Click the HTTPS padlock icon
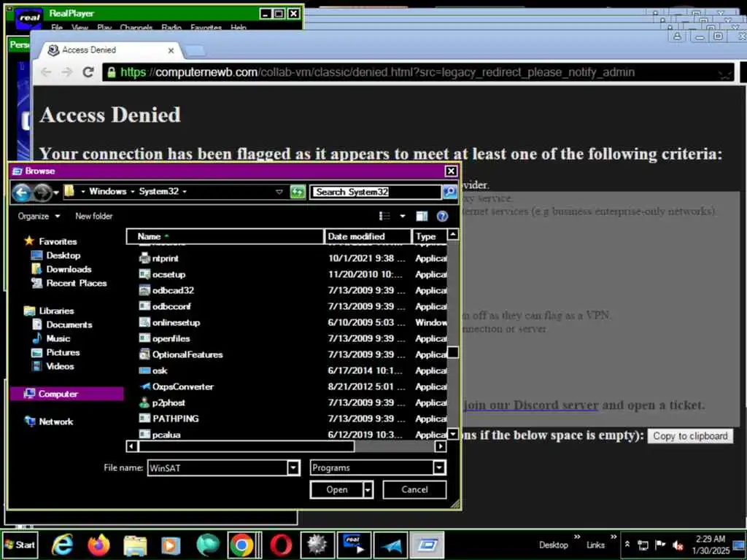Viewport: 747px width, 560px height. tap(112, 72)
